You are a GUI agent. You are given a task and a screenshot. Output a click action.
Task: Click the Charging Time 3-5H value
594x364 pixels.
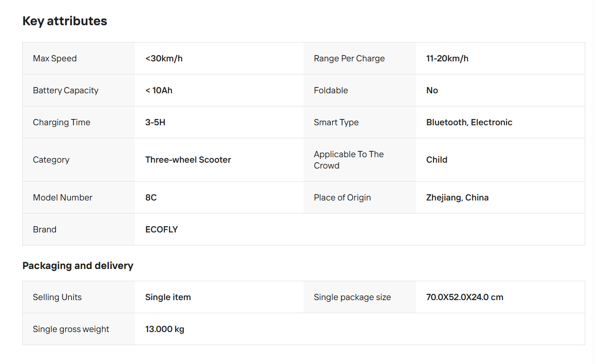point(155,122)
